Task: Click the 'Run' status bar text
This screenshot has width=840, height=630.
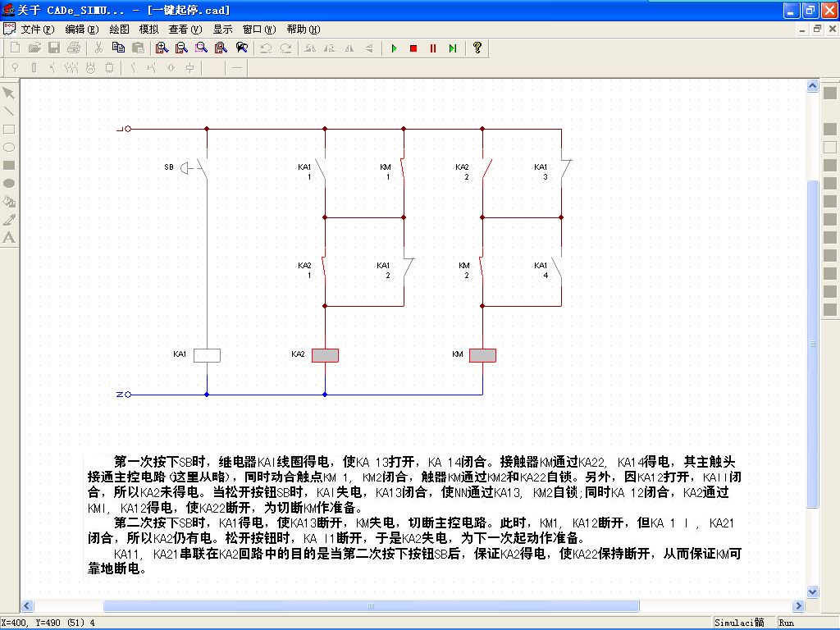Action: [x=787, y=623]
